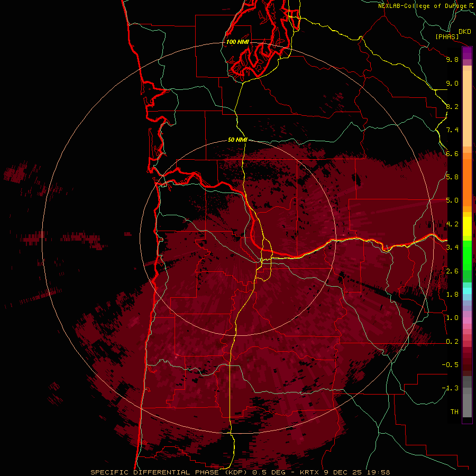
Task: Click the 2.6 value on the color scale
Action: tap(452, 271)
